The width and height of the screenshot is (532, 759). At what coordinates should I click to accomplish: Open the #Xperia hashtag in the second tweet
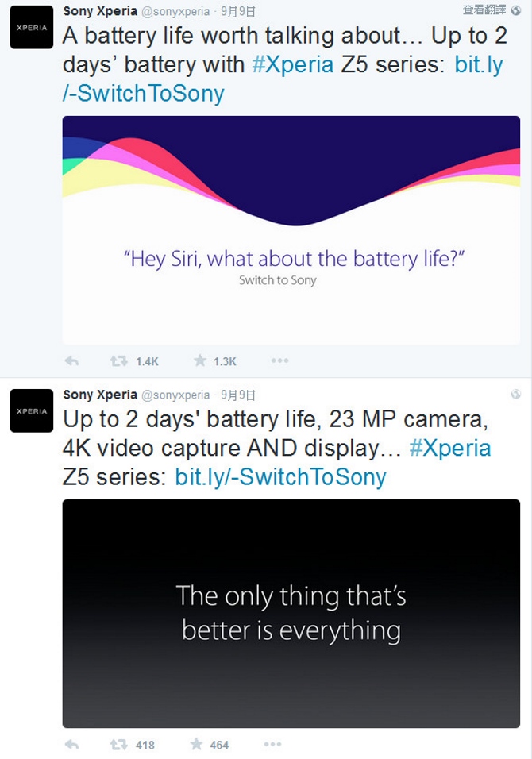(x=450, y=448)
